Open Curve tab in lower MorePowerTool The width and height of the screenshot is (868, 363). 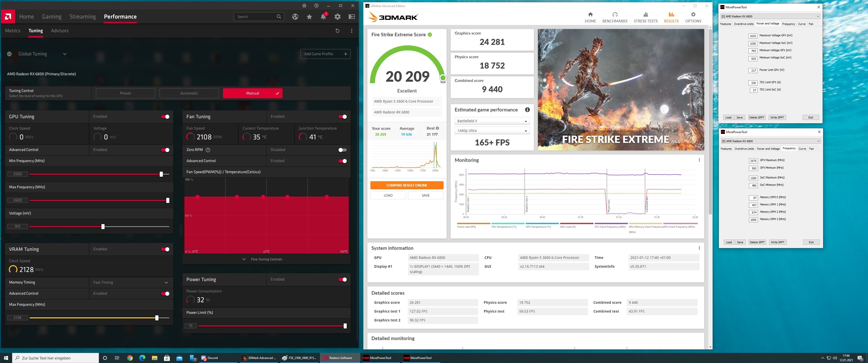coord(802,149)
